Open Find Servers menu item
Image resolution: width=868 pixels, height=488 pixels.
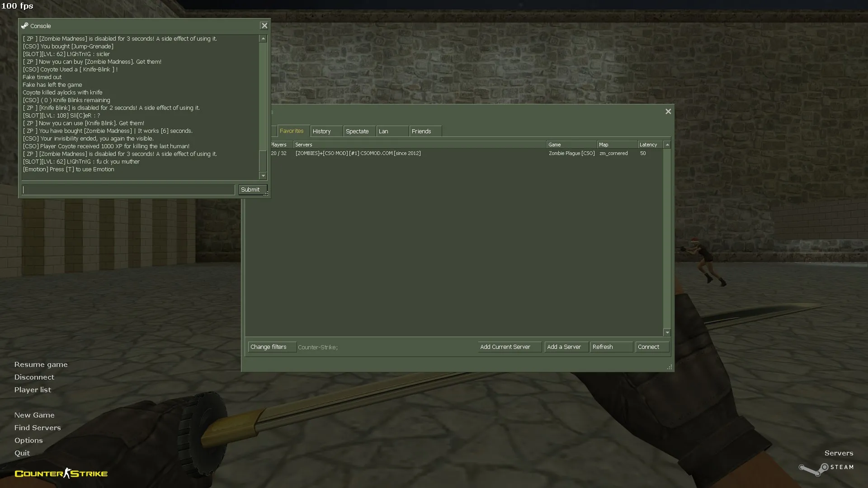click(x=38, y=428)
